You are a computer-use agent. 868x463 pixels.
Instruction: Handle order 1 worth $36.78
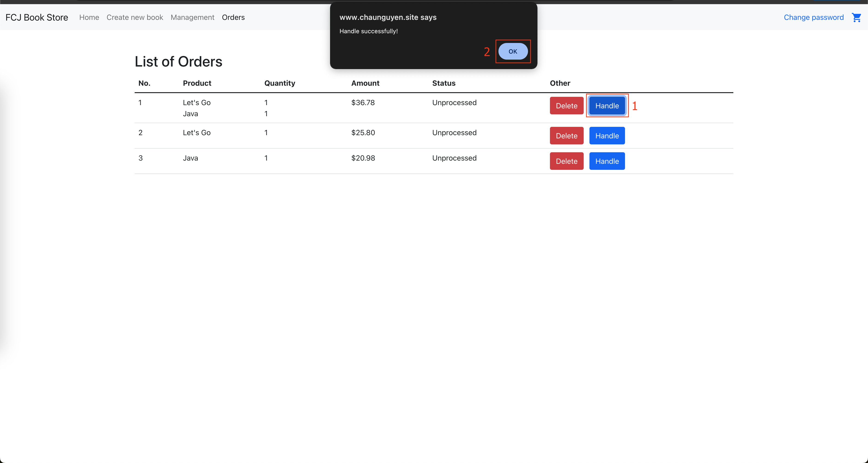(x=607, y=106)
